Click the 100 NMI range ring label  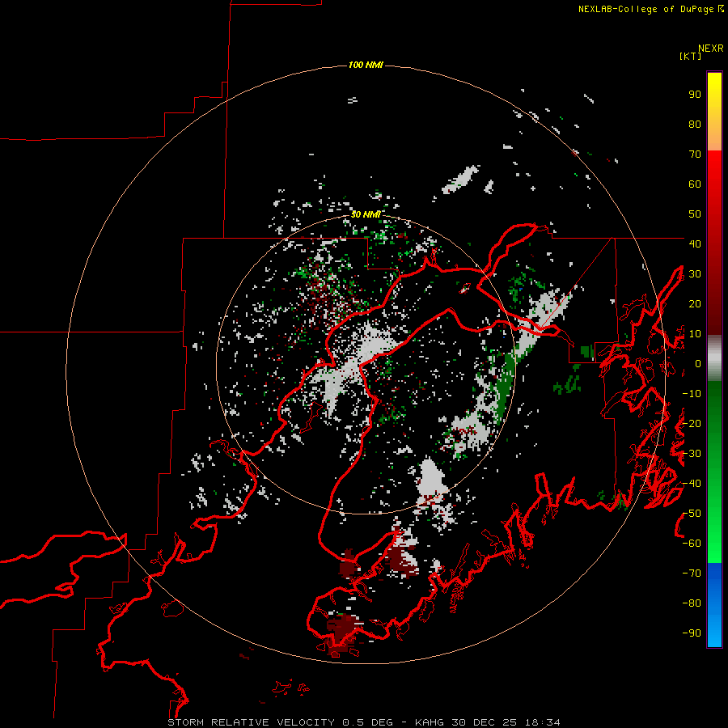pyautogui.click(x=366, y=65)
